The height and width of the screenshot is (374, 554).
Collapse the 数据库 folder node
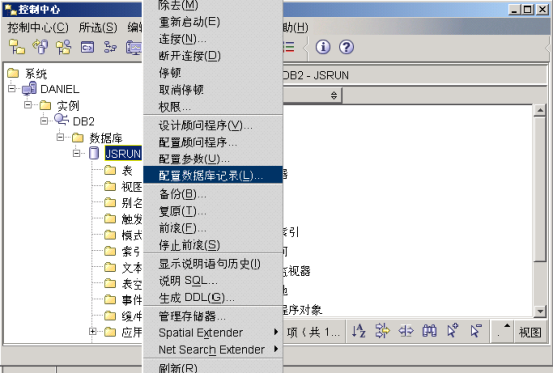point(60,137)
